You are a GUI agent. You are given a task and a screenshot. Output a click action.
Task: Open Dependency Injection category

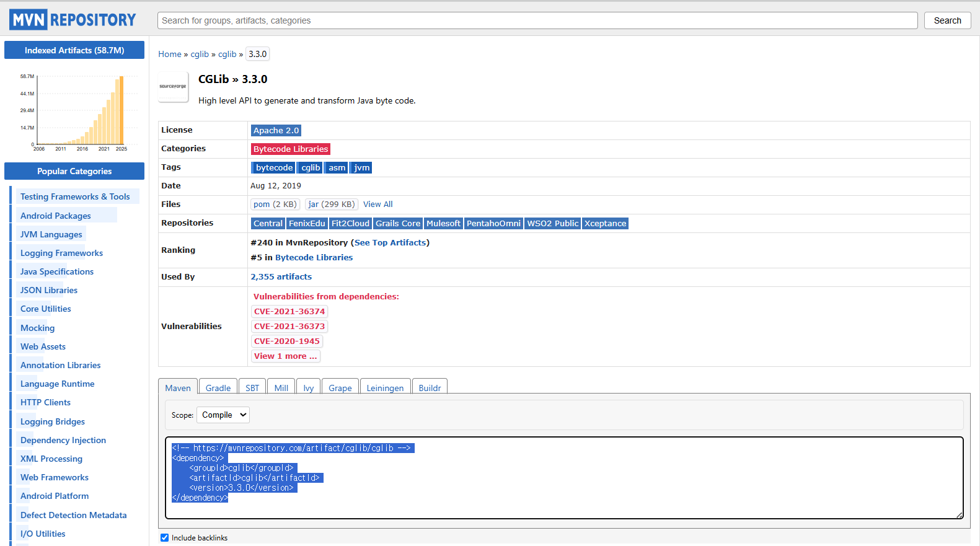pyautogui.click(x=63, y=441)
